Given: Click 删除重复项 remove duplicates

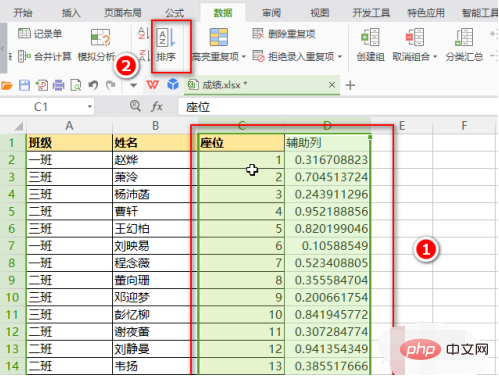Looking at the screenshot, I should [284, 34].
